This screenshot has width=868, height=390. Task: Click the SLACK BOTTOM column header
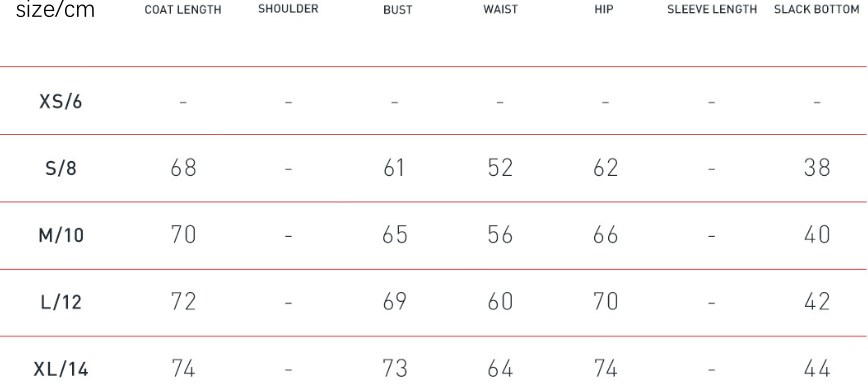click(x=817, y=9)
